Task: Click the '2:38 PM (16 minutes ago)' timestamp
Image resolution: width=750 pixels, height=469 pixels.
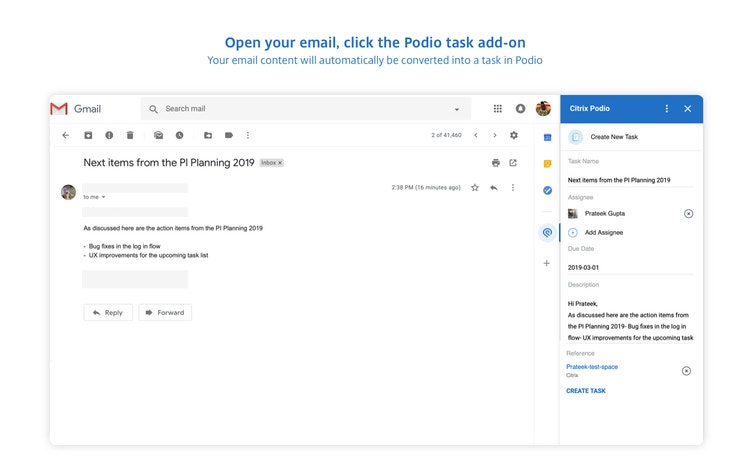Action: (x=426, y=188)
